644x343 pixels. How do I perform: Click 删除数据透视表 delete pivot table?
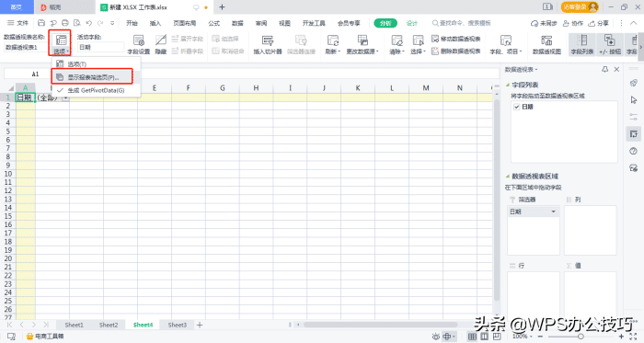(x=456, y=51)
